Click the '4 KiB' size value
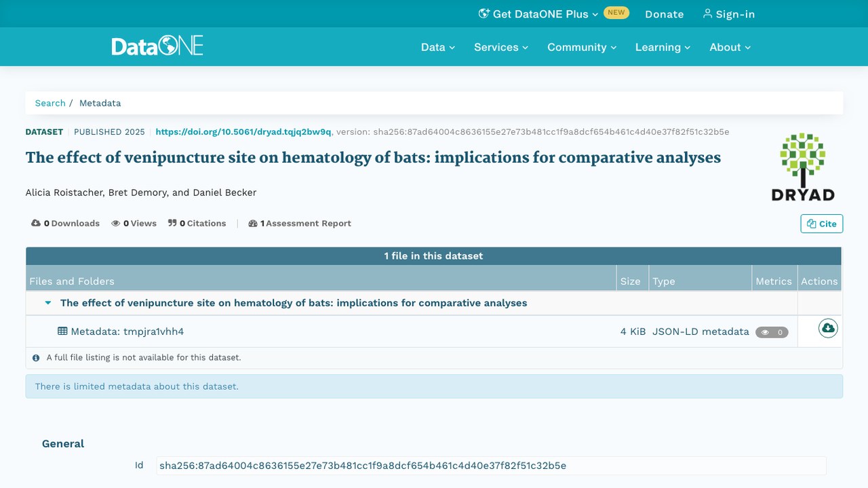This screenshot has width=868, height=488. click(633, 331)
